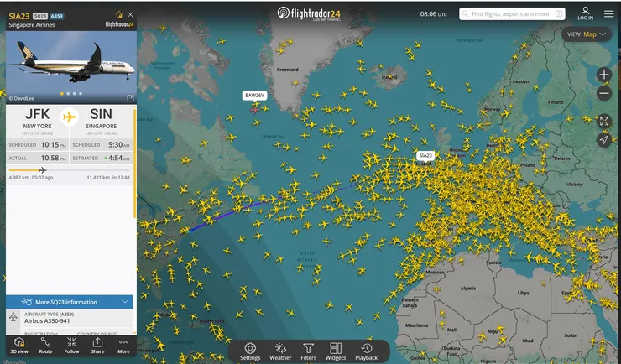Click the scheduled 5:30 AM arrival
This screenshot has width=621, height=364.
coord(119,145)
